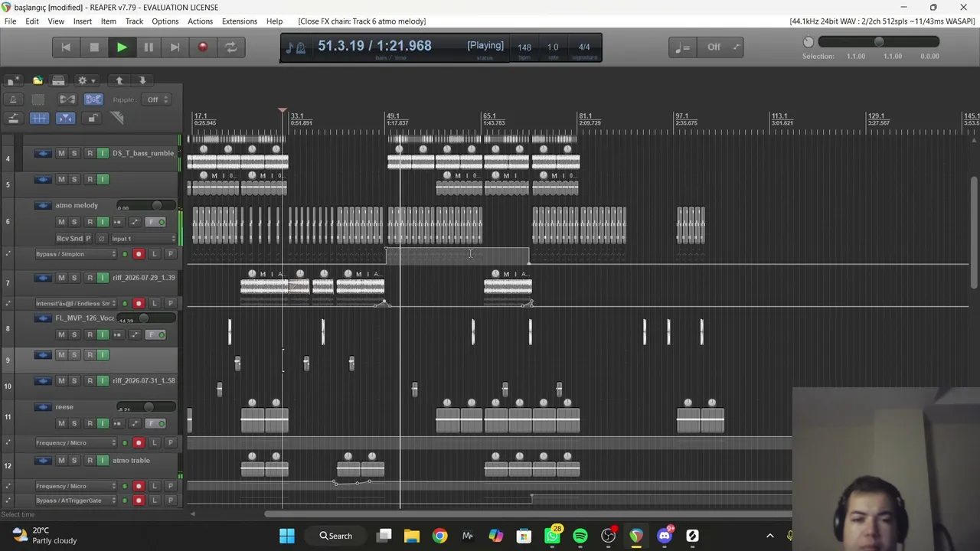Click the reese track waveform icon
Viewport: 980px width, 551px height.
coord(43,407)
